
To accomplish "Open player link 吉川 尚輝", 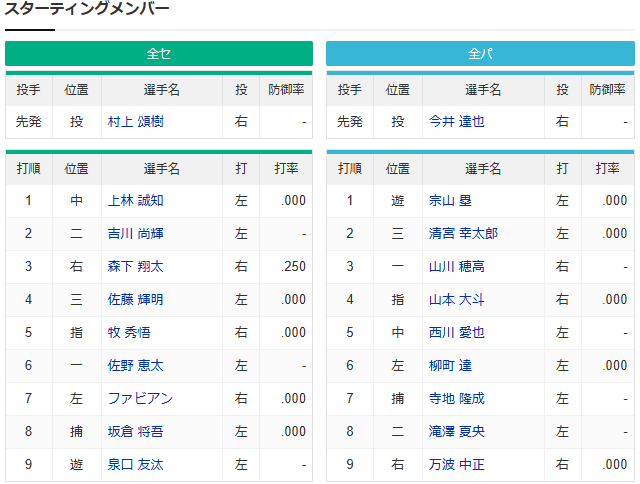I will [x=136, y=234].
